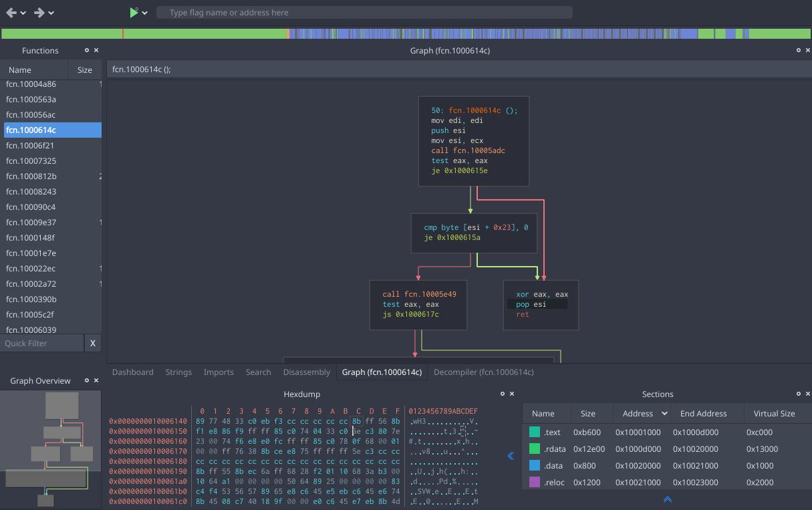Screen dimensions: 812x510
Task: Float the Hexdump panel
Action: [503, 394]
